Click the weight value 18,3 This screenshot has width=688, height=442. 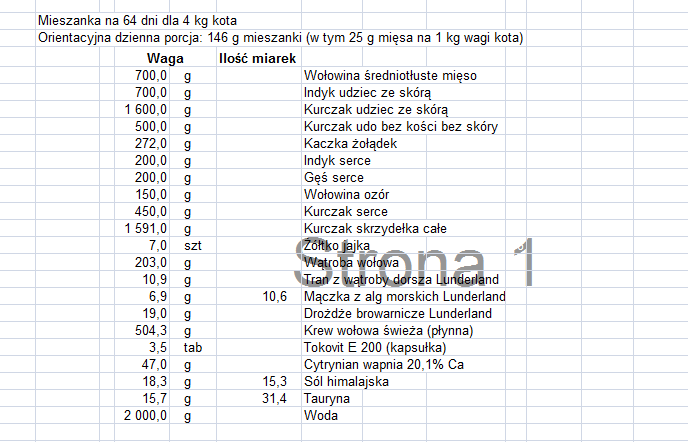(x=154, y=381)
